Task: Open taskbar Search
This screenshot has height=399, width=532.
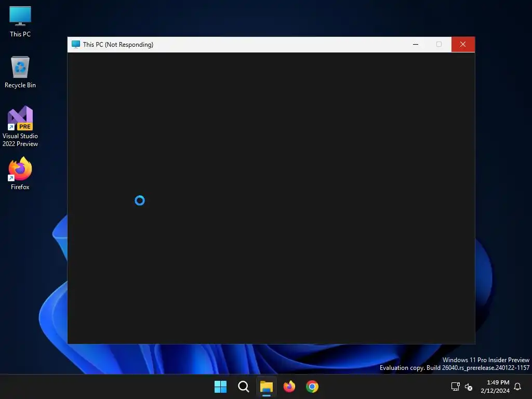Action: click(x=243, y=387)
